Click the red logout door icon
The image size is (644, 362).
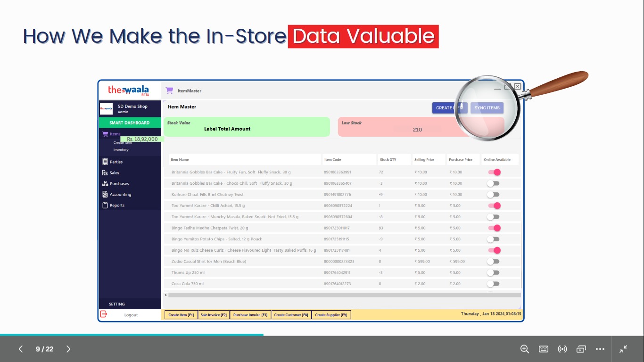coord(104,314)
